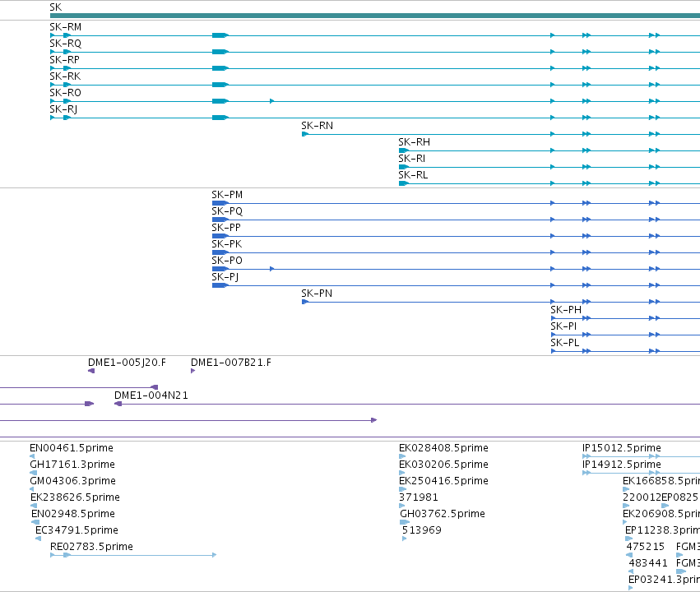Click the 475215 EST label

[646, 548]
